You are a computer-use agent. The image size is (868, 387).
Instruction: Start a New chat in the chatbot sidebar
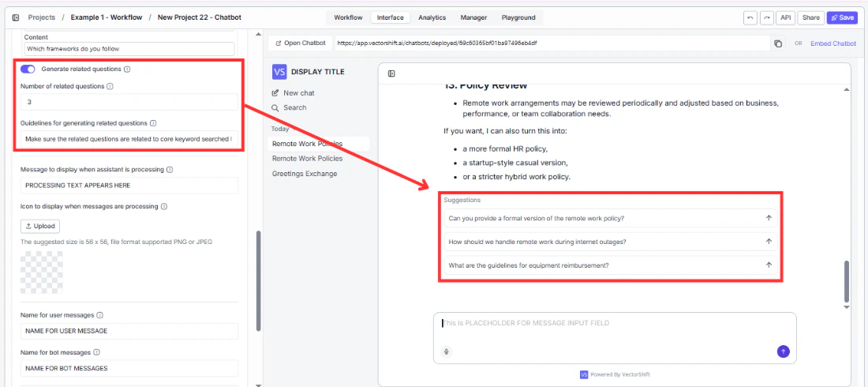(x=294, y=93)
